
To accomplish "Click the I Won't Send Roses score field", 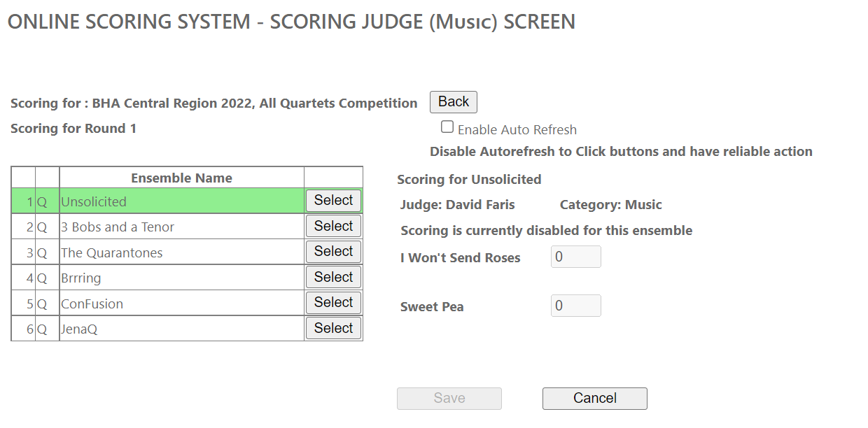I will (575, 257).
